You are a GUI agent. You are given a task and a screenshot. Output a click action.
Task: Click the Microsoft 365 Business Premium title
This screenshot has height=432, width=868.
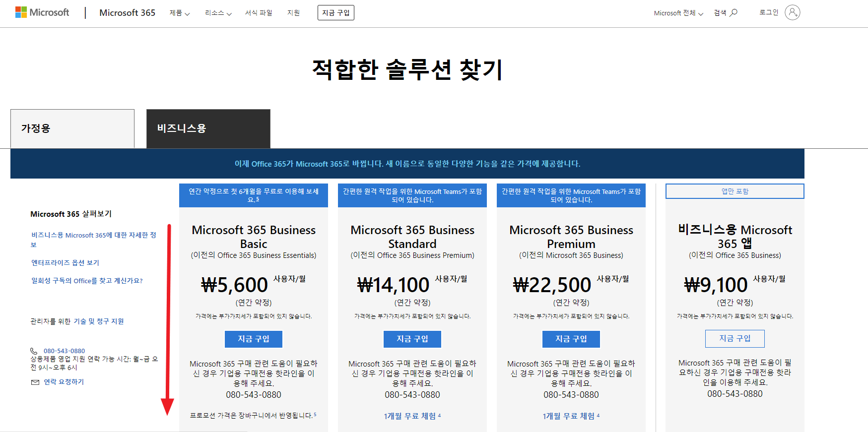pos(571,237)
